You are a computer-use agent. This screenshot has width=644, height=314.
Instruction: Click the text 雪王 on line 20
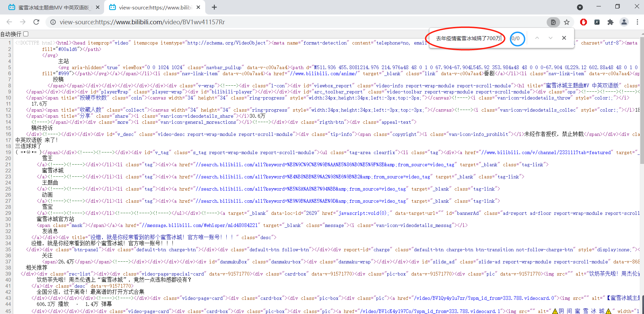(47, 158)
